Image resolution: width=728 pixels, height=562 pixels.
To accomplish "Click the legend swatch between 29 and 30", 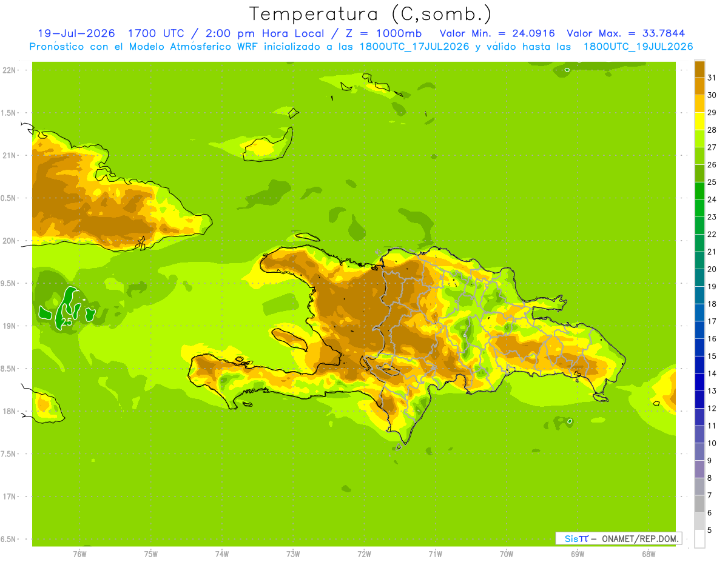I will pyautogui.click(x=699, y=104).
